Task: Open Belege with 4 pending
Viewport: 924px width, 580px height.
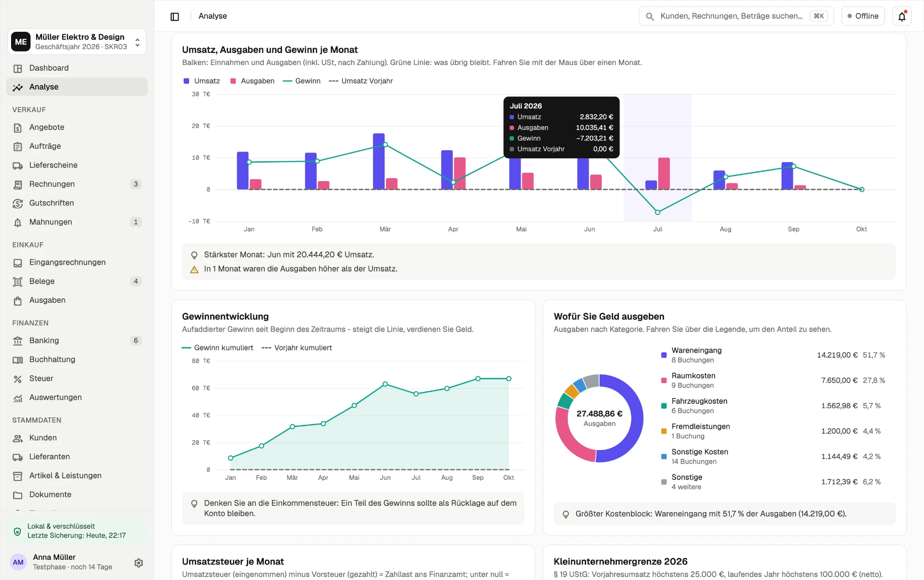Action: tap(77, 281)
